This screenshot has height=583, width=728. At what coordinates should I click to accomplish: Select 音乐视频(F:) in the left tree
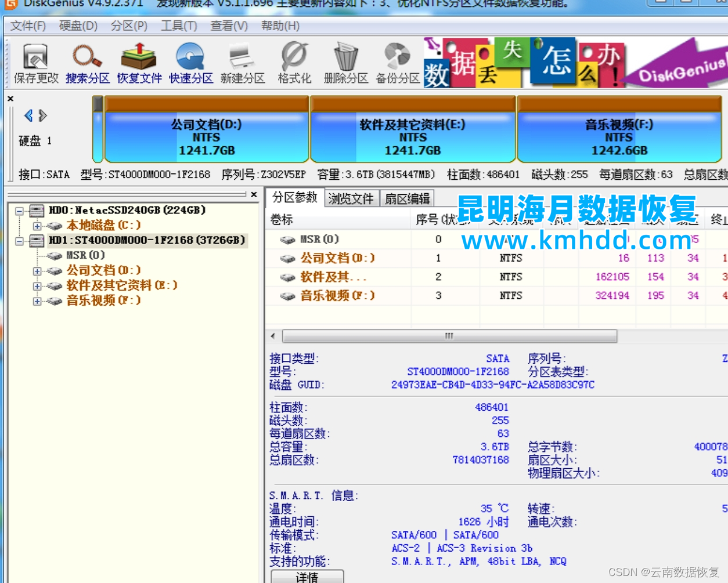pyautogui.click(x=103, y=300)
